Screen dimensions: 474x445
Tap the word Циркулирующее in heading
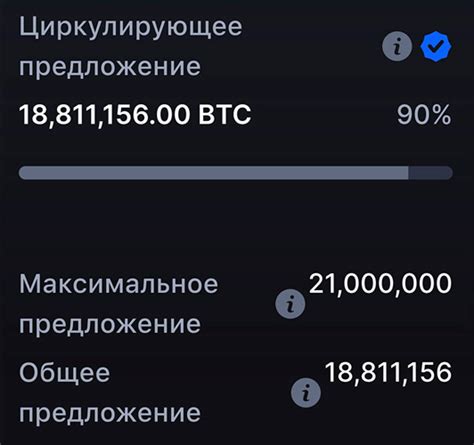tap(130, 27)
